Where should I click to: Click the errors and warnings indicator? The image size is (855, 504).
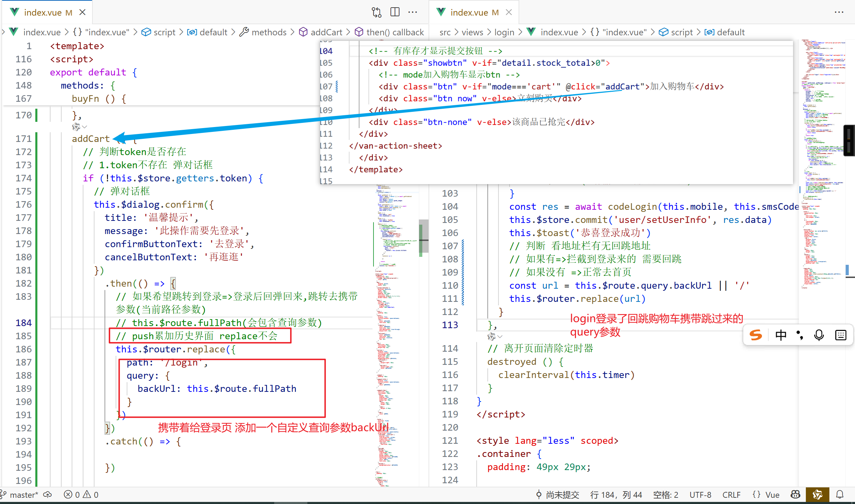point(81,495)
